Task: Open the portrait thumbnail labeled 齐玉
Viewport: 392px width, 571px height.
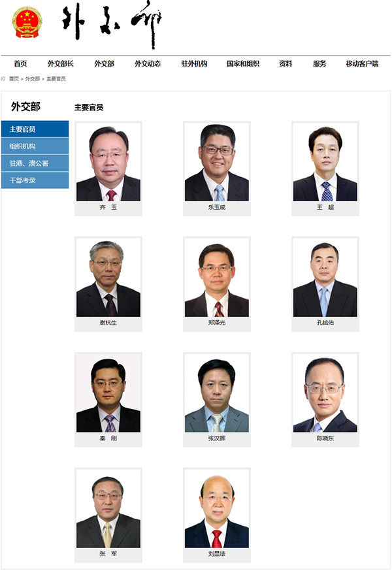Action: [x=108, y=161]
